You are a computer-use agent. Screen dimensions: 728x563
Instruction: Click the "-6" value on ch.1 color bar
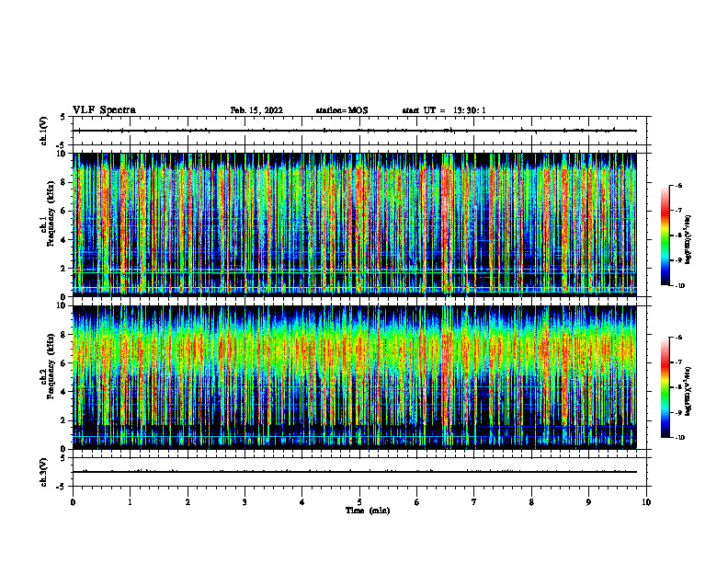click(x=678, y=185)
